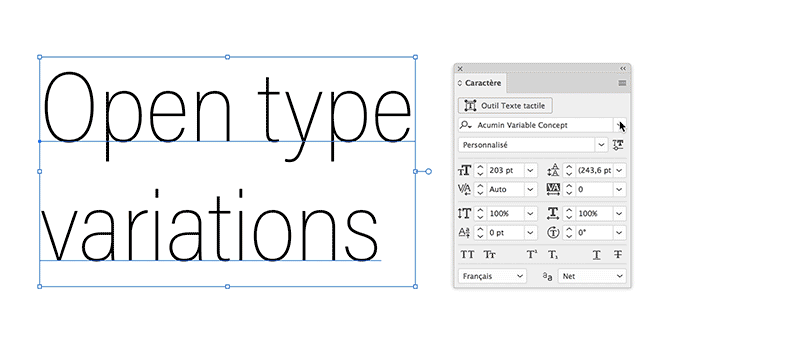This screenshot has height=360, width=800.
Task: Click the tracking stepper arrows
Action: click(569, 189)
